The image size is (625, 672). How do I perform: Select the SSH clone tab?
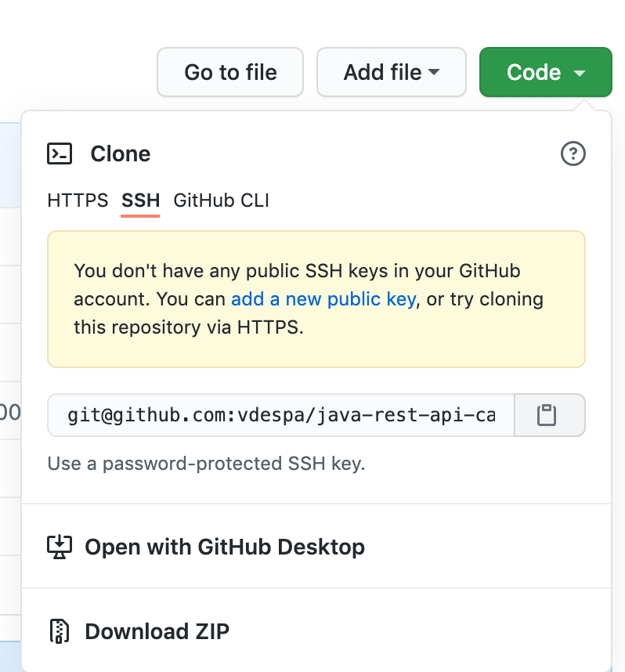pos(140,201)
